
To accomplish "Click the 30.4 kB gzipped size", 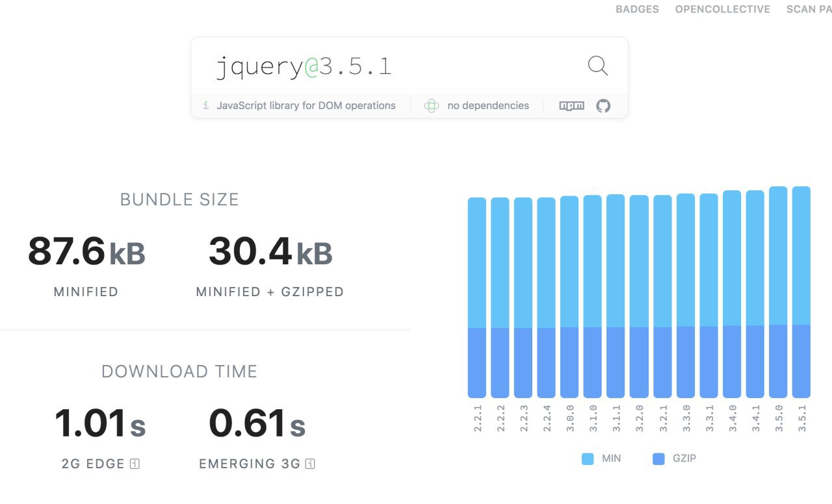I will point(270,252).
